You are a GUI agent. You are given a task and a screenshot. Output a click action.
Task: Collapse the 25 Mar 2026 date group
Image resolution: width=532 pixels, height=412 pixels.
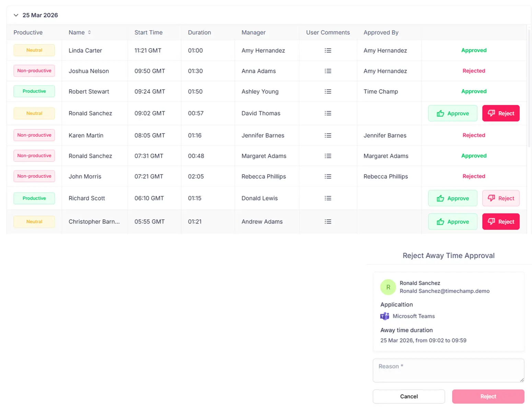[16, 15]
